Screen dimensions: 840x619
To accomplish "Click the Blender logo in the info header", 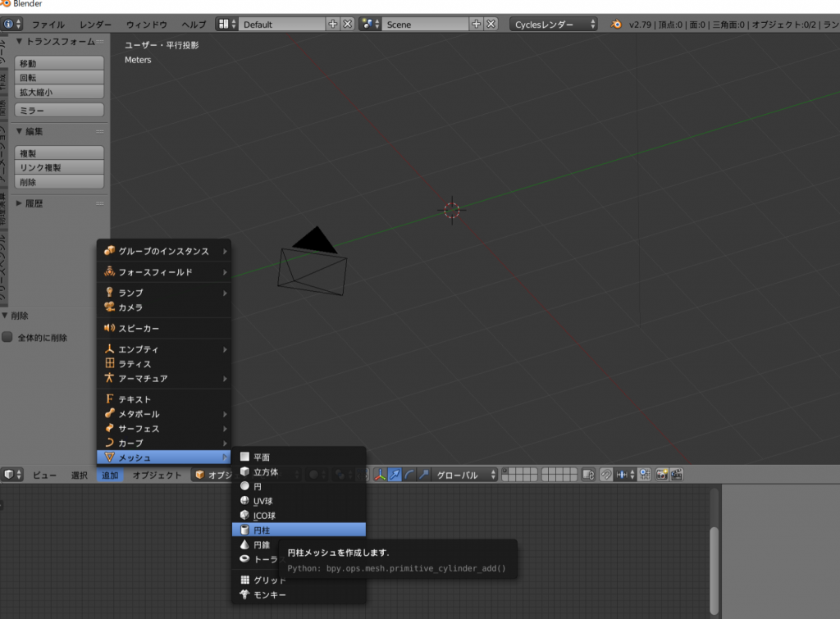I will coord(616,25).
